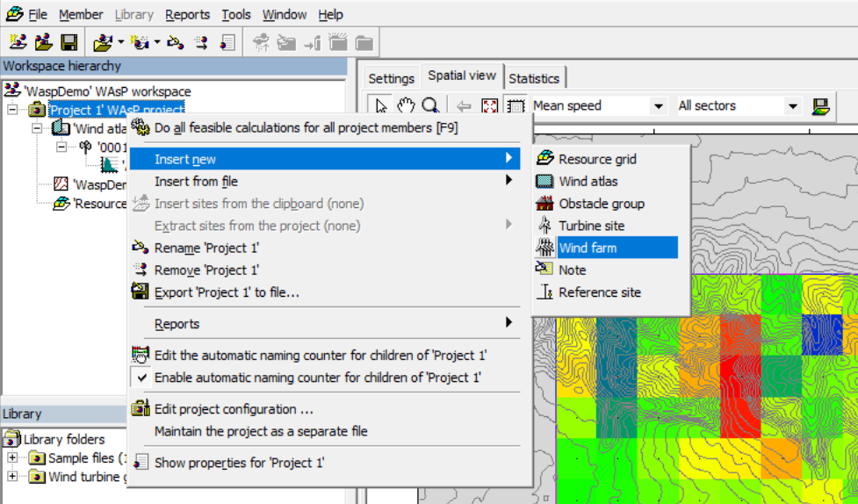858x504 pixels.
Task: Toggle automatic naming counter for Project 1
Action: [x=320, y=378]
